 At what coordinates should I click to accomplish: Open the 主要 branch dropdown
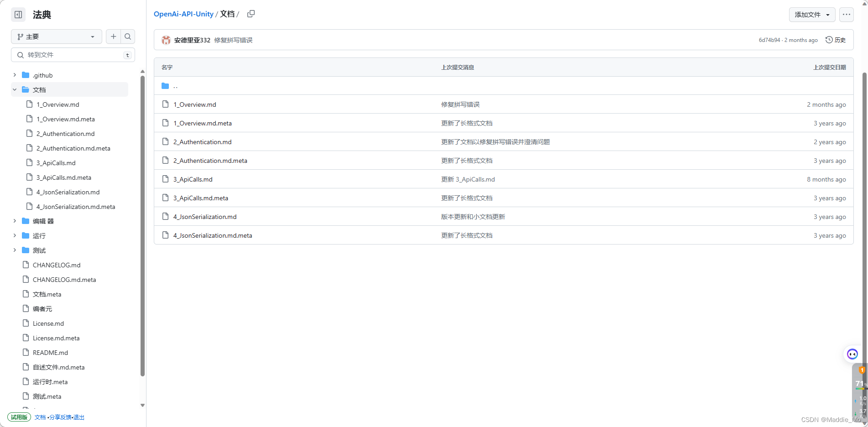(x=57, y=36)
